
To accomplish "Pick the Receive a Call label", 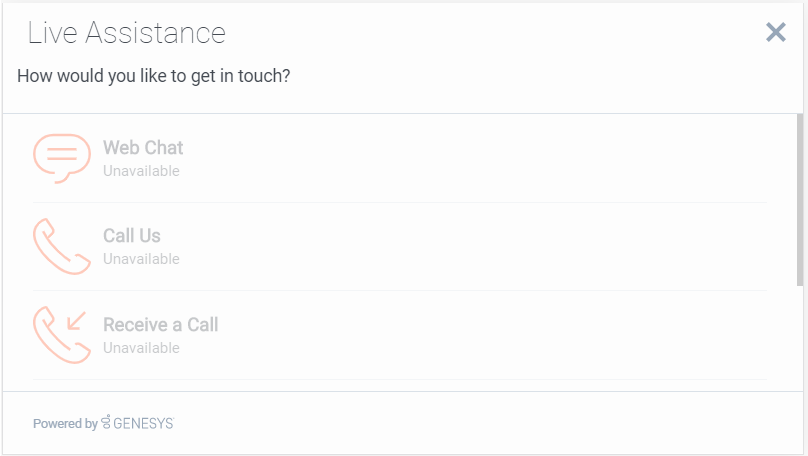I will pos(160,325).
